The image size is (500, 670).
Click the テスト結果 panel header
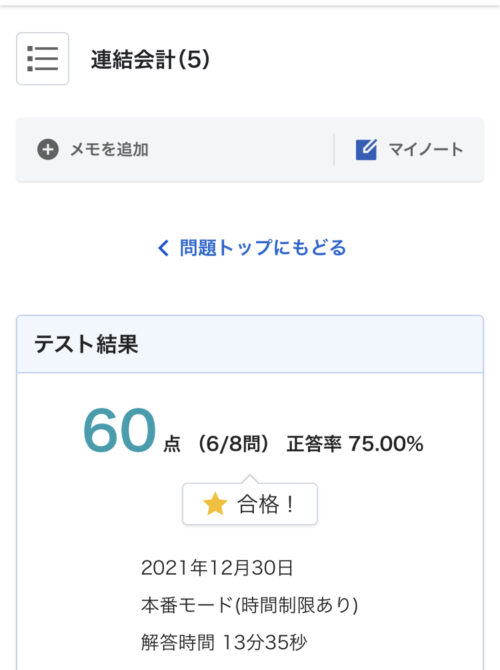click(250, 344)
